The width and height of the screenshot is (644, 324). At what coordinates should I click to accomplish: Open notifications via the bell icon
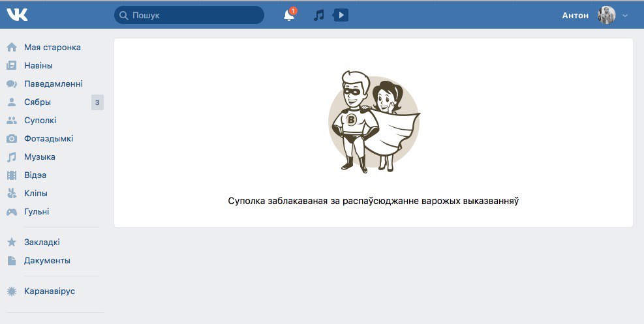pyautogui.click(x=290, y=15)
